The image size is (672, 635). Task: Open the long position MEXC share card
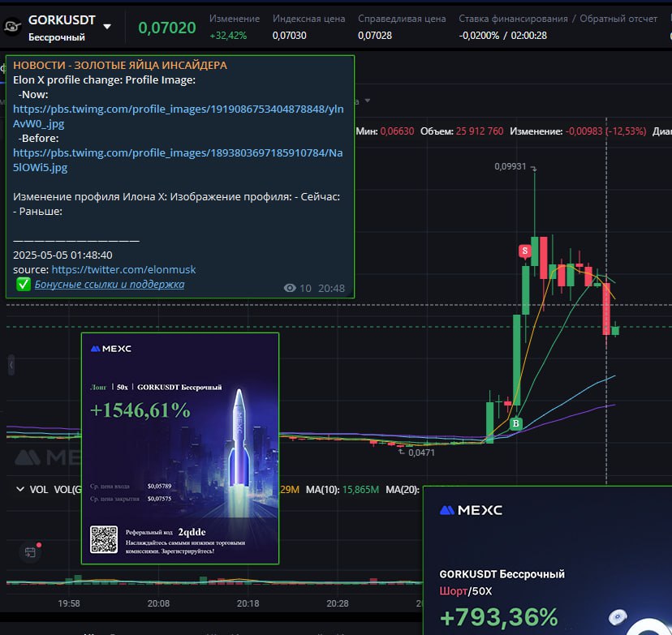(180, 448)
